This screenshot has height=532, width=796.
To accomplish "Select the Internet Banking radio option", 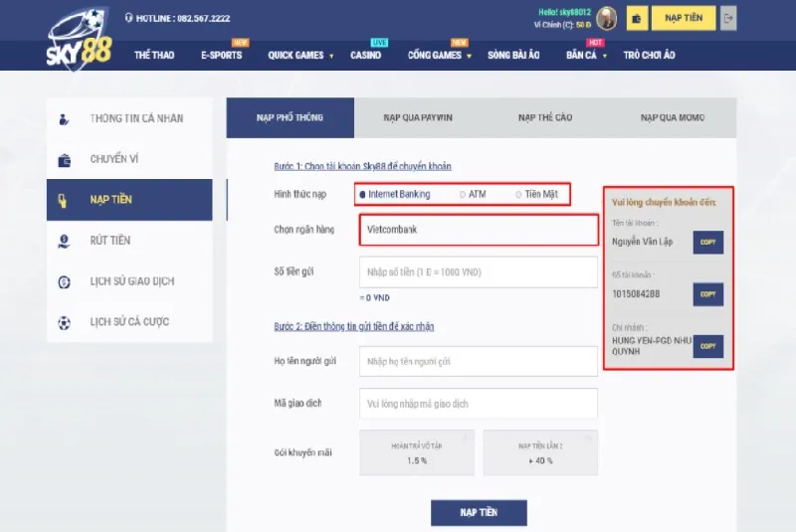I will pos(363,194).
